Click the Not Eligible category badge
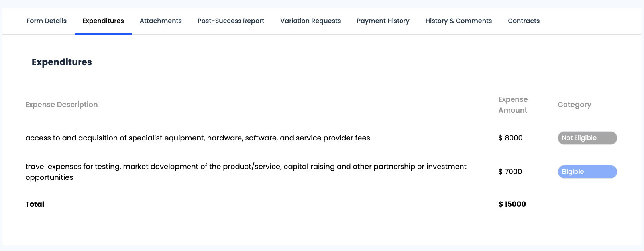 coord(587,138)
